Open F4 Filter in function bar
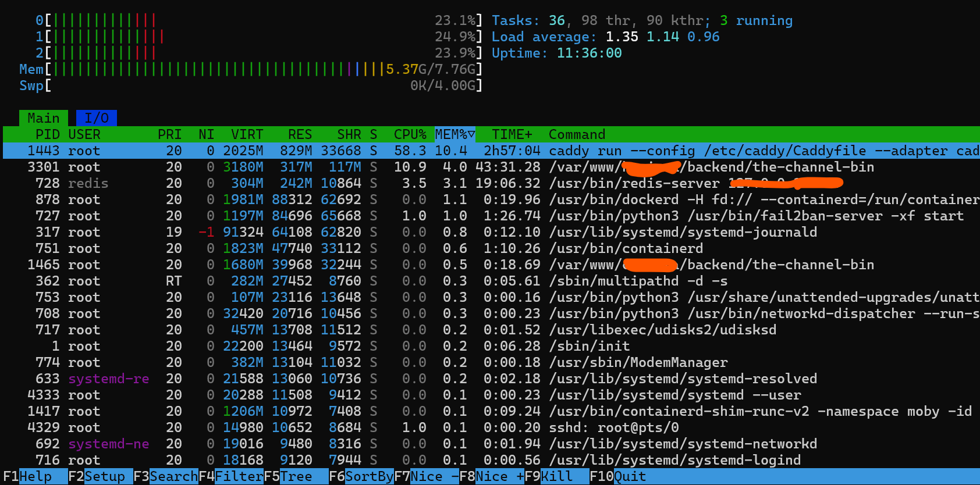980x485 pixels. [x=231, y=476]
